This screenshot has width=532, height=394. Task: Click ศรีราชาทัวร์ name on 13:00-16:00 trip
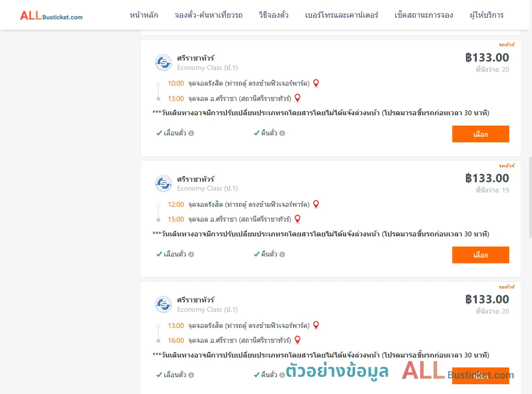[x=196, y=300]
